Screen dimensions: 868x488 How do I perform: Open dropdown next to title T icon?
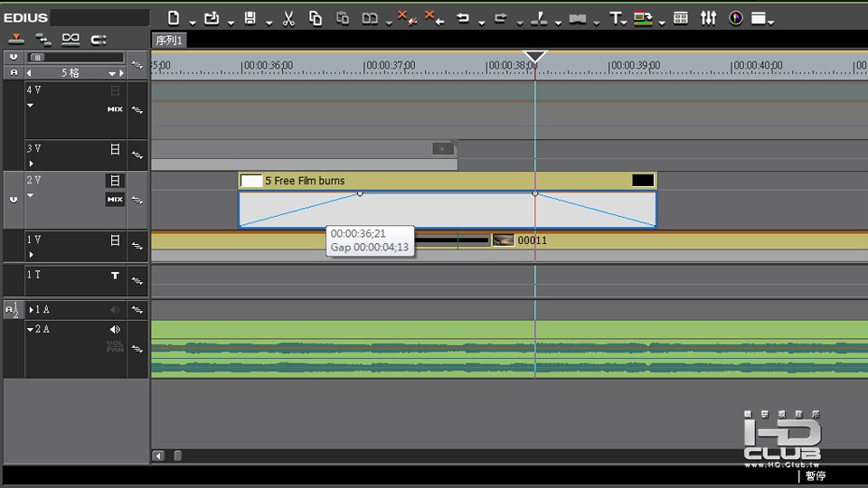coord(625,23)
